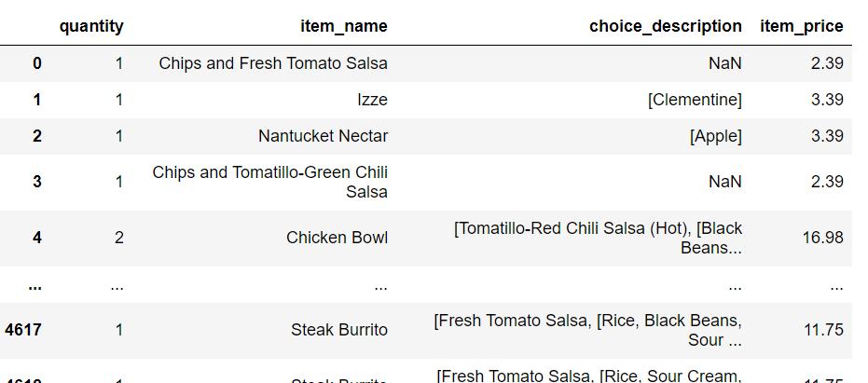Select the Tomatillo-Red Chili Salsa description cell
868x383 pixels.
tap(598, 238)
